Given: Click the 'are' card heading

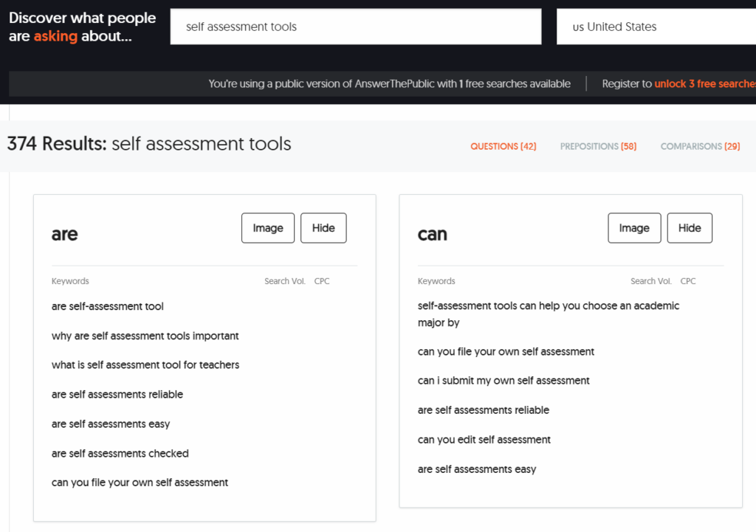Looking at the screenshot, I should tap(65, 234).
